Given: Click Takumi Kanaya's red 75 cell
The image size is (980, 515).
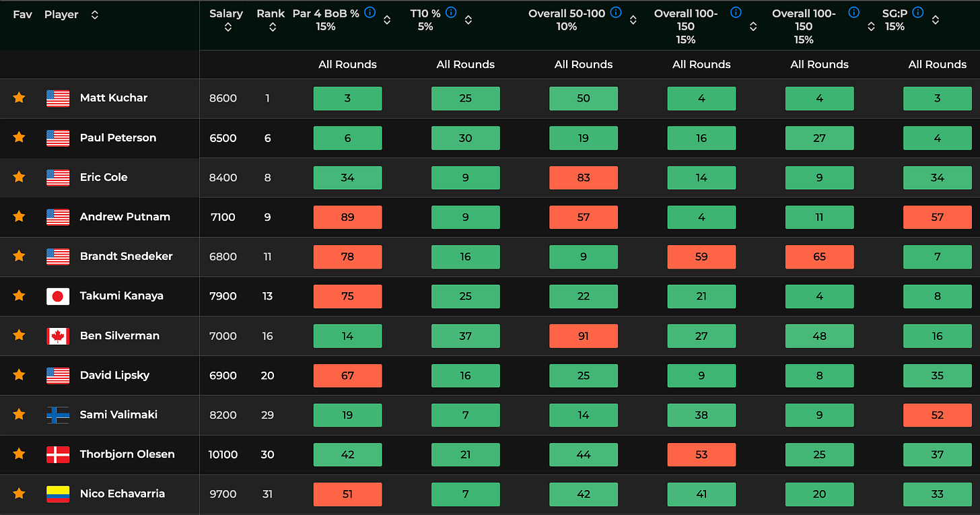Looking at the screenshot, I should tap(347, 296).
